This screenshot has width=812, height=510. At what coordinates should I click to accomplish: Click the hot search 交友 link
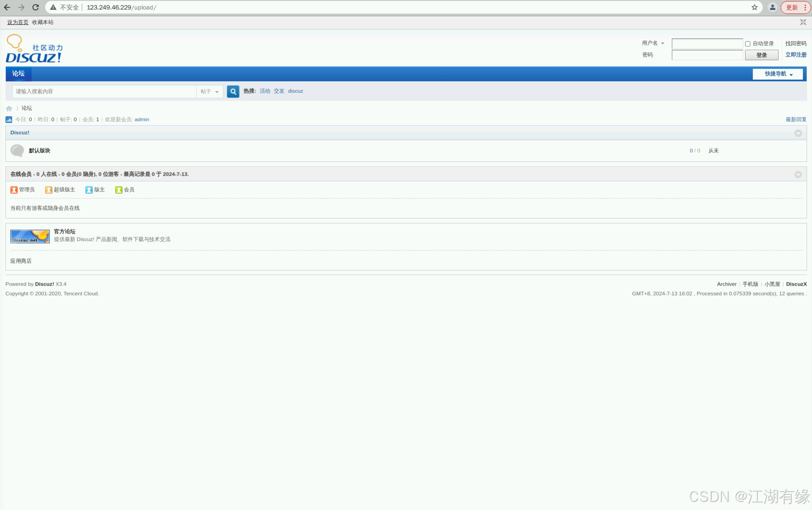(x=279, y=91)
